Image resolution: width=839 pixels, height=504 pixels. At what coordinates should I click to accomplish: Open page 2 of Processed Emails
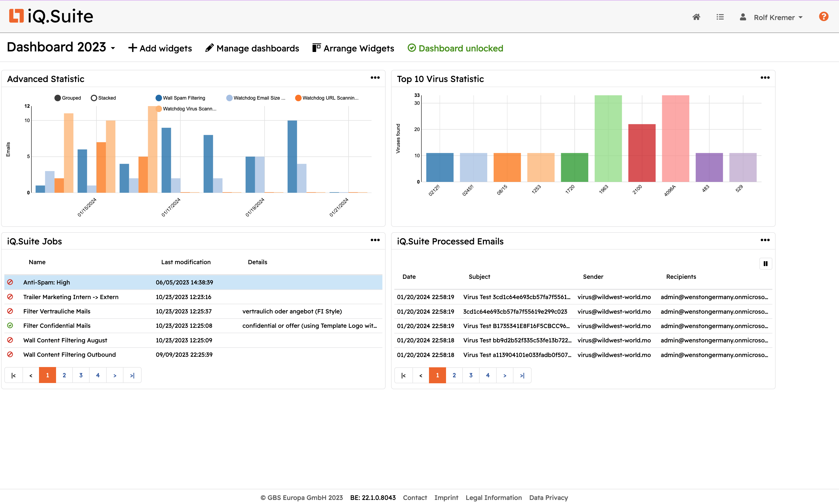454,375
